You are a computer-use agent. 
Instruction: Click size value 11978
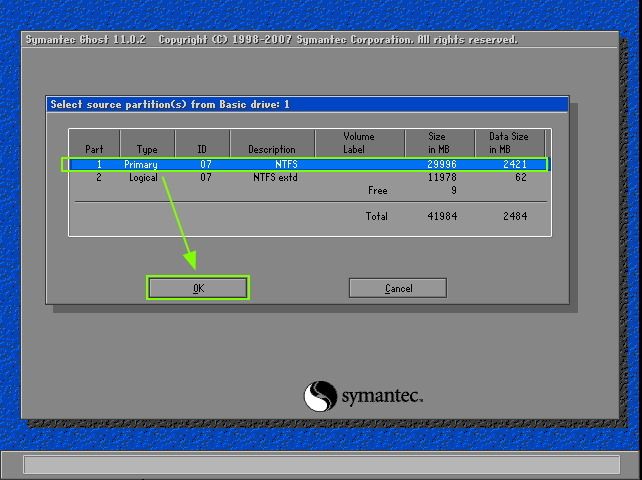pyautogui.click(x=442, y=177)
